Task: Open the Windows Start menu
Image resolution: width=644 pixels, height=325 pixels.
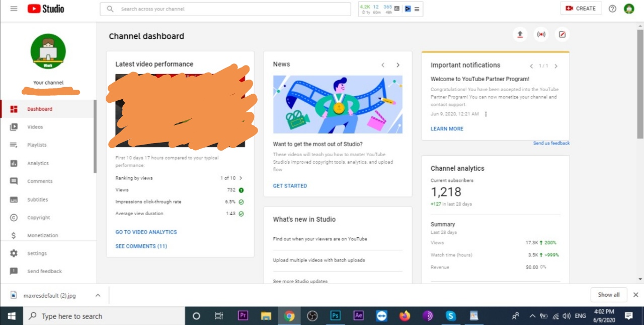Action: point(11,316)
